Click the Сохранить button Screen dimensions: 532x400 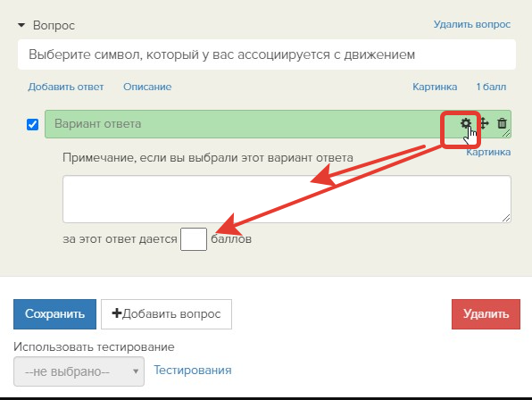coord(55,314)
